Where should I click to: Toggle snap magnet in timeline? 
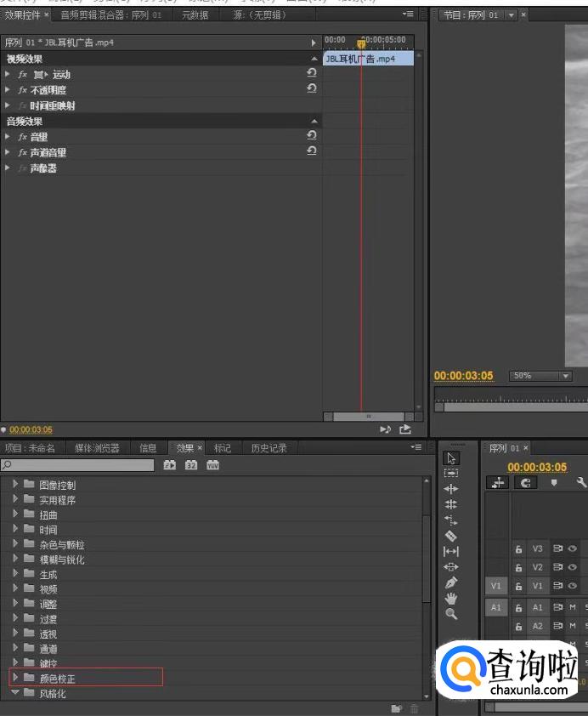(525, 482)
